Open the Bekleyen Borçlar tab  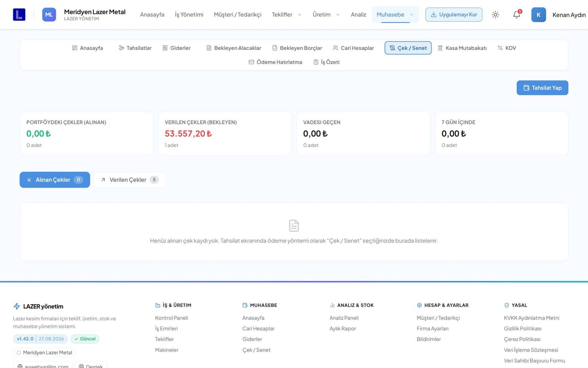click(297, 48)
